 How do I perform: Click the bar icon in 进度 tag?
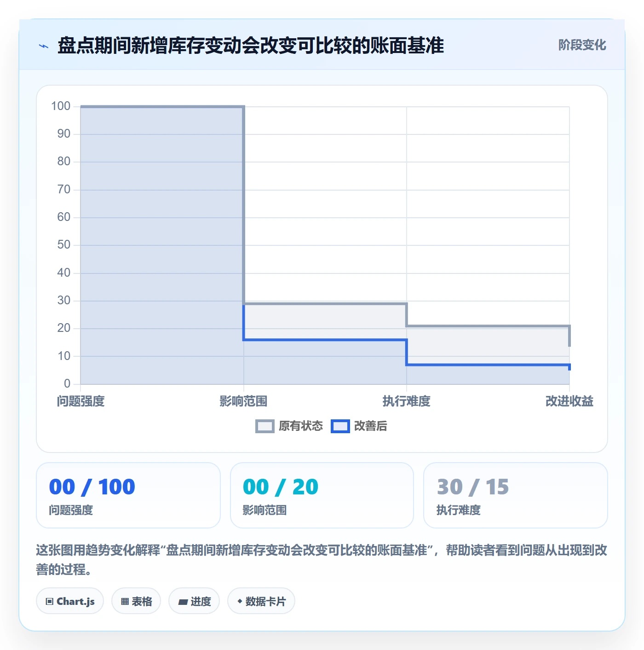(x=183, y=602)
